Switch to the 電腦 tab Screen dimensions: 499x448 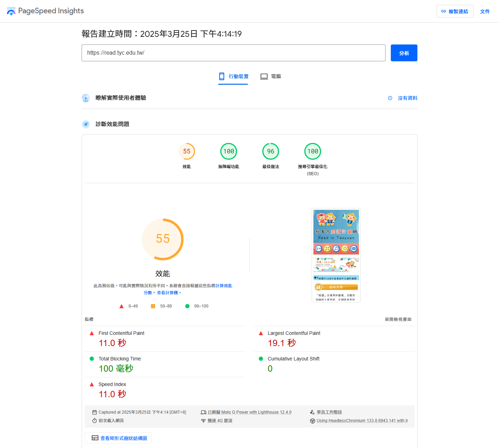point(271,76)
